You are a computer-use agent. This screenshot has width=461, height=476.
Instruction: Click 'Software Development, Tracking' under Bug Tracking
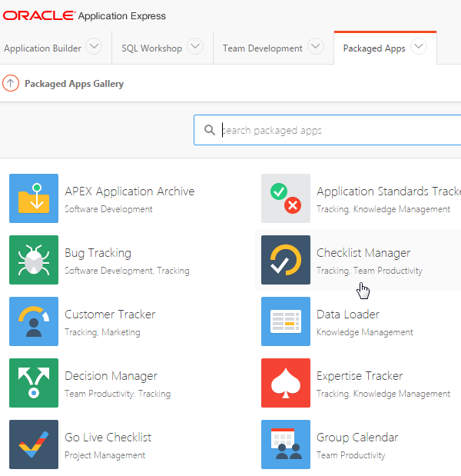(127, 271)
